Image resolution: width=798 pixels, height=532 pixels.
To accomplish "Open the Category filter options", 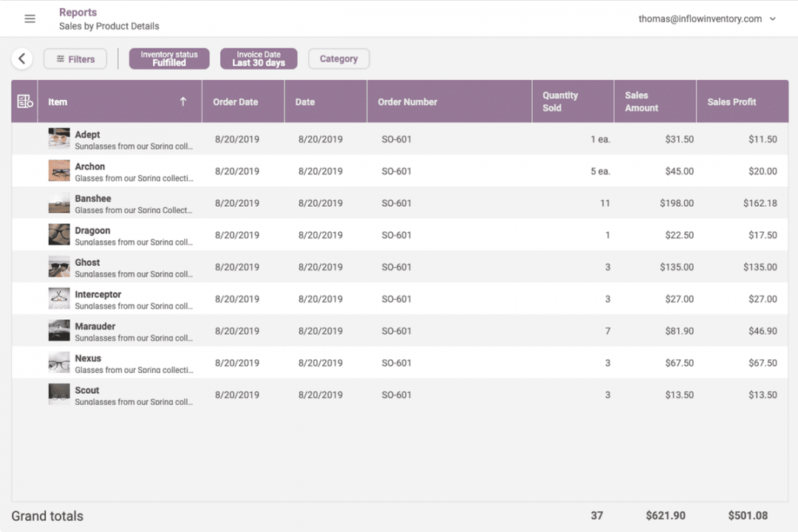I will click(338, 58).
